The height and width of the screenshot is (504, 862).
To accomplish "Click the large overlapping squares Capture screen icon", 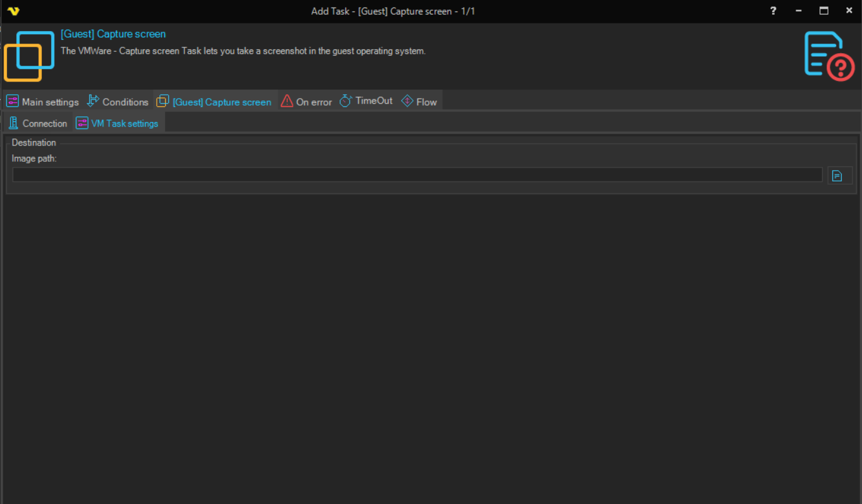I will click(29, 56).
